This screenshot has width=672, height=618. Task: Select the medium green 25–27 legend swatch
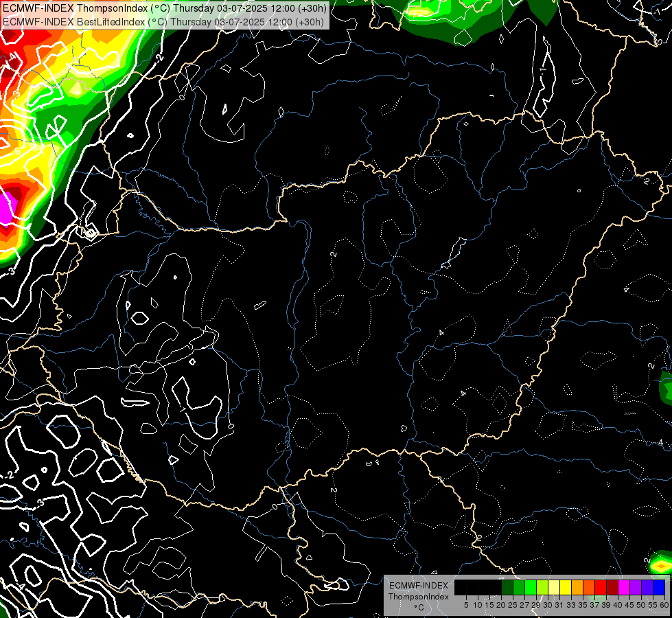coord(518,587)
